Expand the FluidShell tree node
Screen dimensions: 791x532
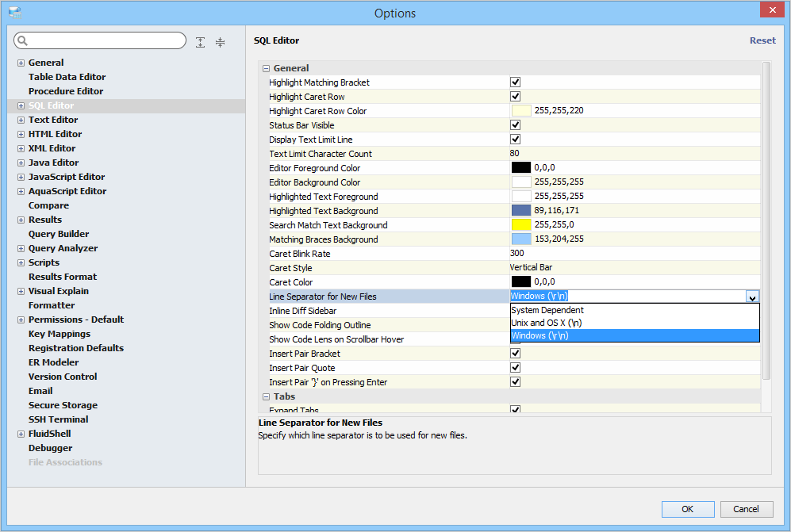21,434
